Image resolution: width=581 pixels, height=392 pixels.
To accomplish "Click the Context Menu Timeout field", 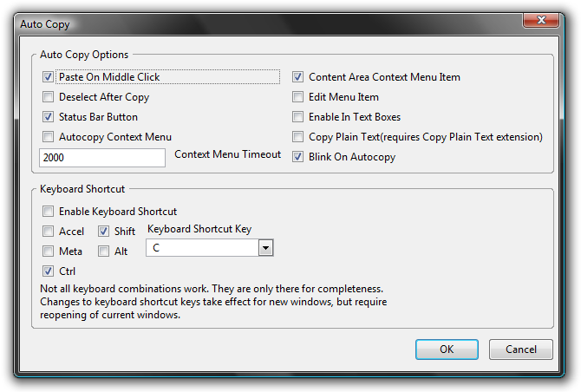I will pyautogui.click(x=102, y=158).
